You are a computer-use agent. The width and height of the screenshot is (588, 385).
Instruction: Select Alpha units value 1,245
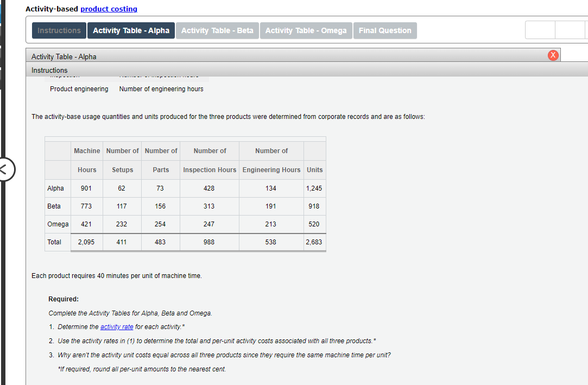tap(314, 188)
